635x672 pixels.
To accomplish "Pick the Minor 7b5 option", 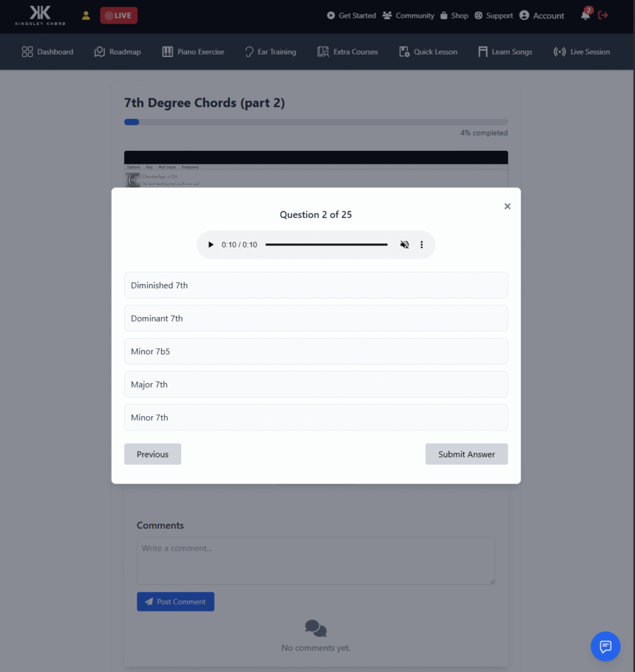I will point(316,352).
